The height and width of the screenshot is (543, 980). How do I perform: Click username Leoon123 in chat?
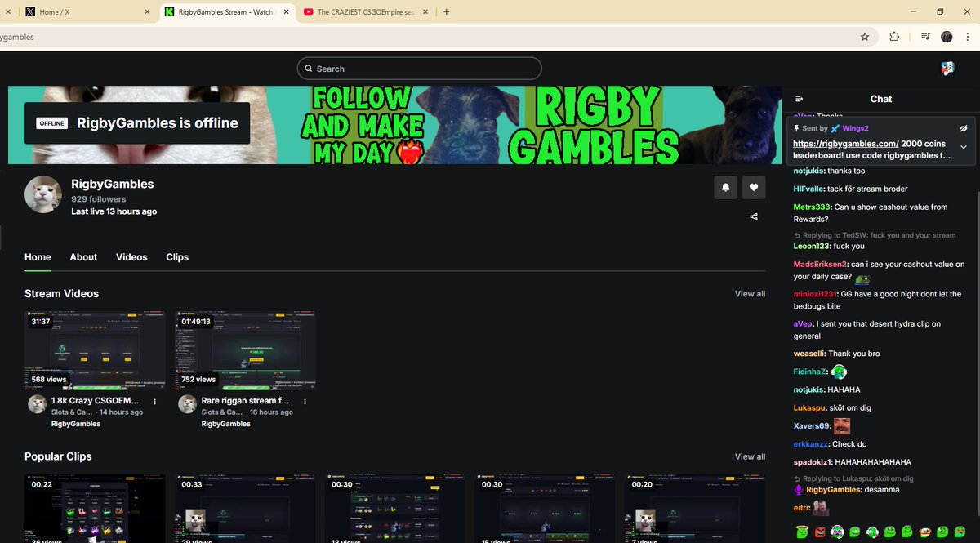click(x=812, y=246)
